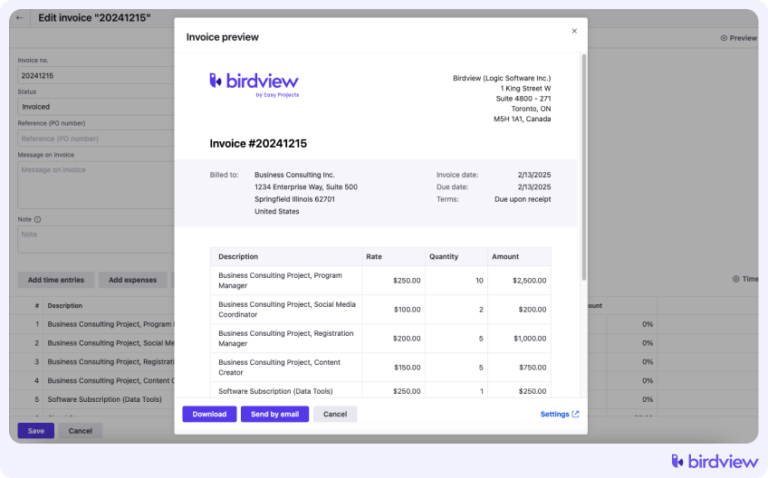The image size is (768, 478).
Task: Click the back arrow beside Edit invoice
Action: pos(20,18)
